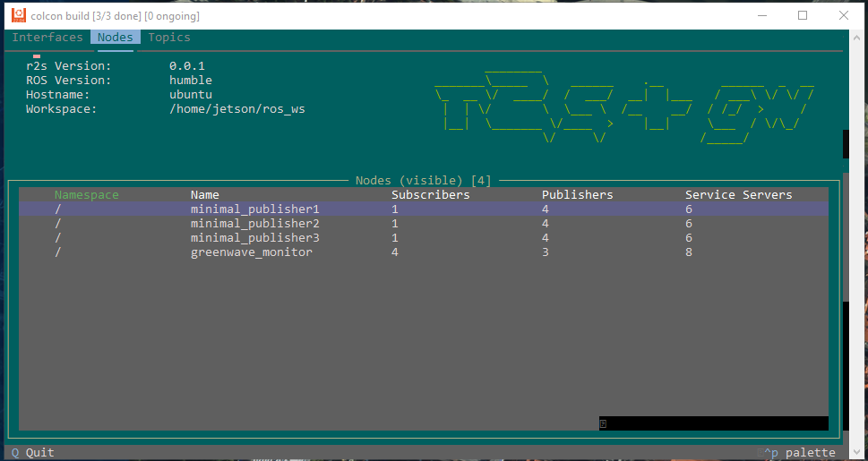Minimize the terminal window
Screen dimensions: 868x461
click(x=761, y=15)
